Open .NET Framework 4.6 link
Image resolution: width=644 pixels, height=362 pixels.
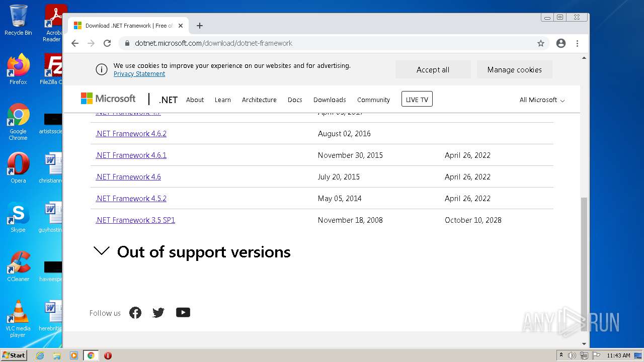click(128, 177)
